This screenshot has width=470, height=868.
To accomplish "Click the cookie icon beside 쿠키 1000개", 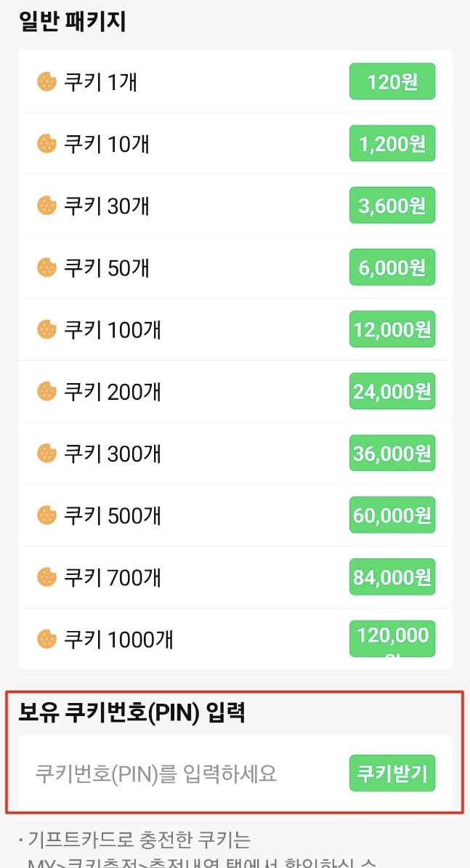I will coord(46,638).
